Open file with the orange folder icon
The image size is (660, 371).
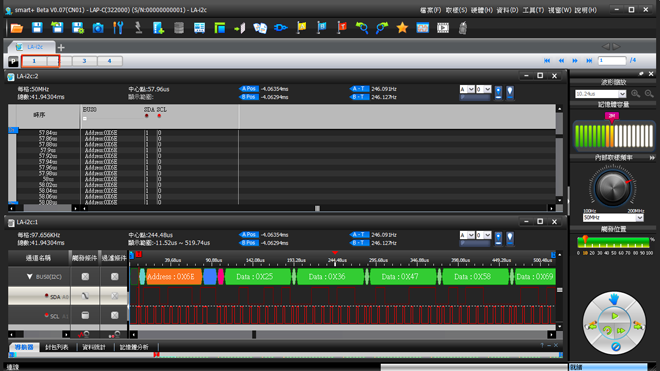tap(17, 28)
